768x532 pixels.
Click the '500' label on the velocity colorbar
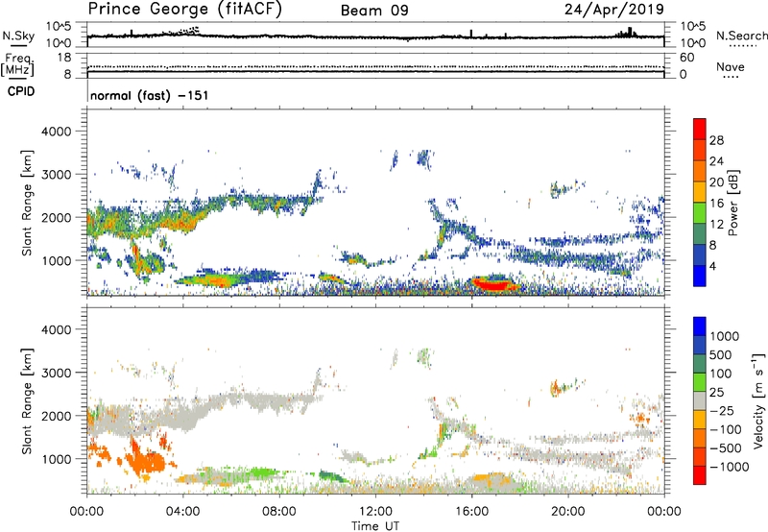721,354
